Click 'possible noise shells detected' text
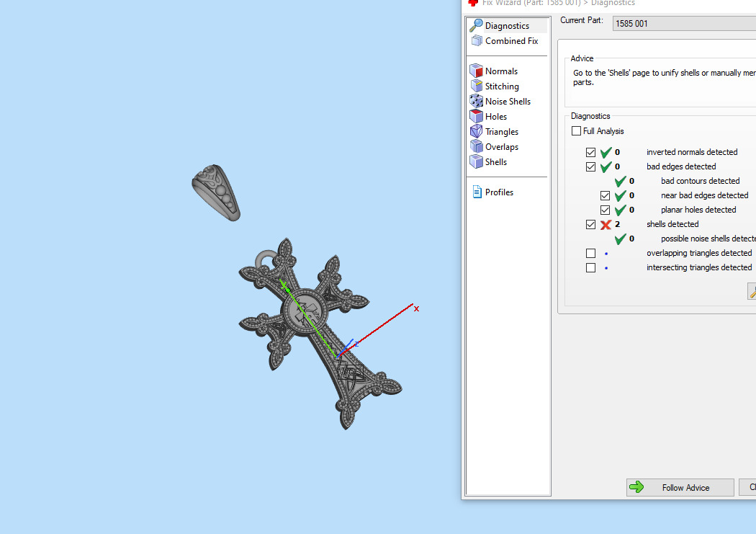Image resolution: width=756 pixels, height=534 pixels. coord(708,239)
